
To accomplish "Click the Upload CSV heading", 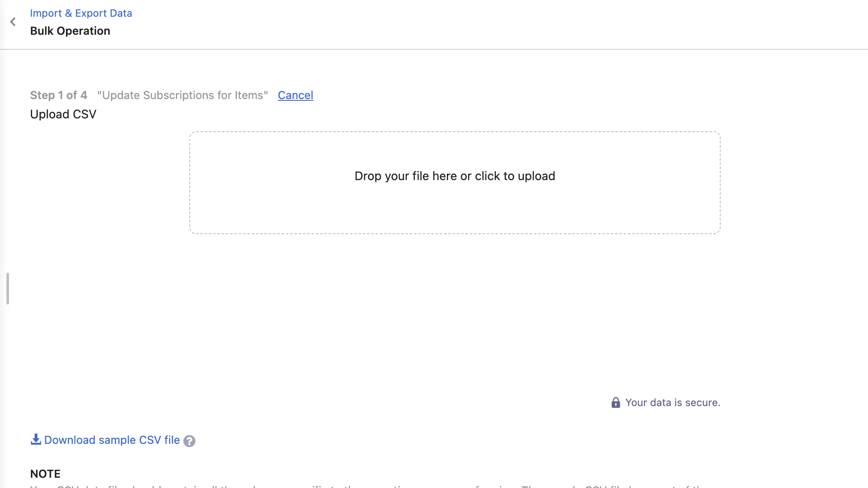I will (x=63, y=114).
